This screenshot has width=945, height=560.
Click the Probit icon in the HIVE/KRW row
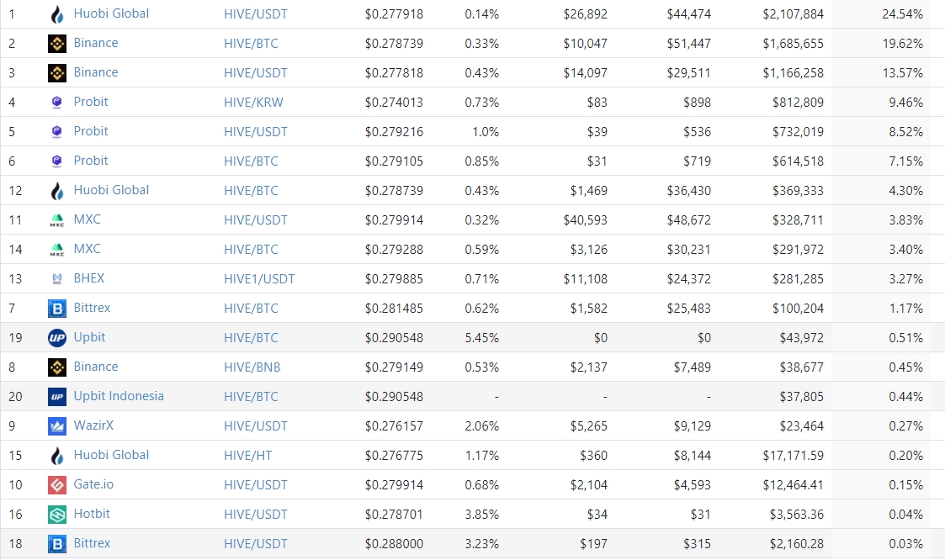click(x=56, y=103)
